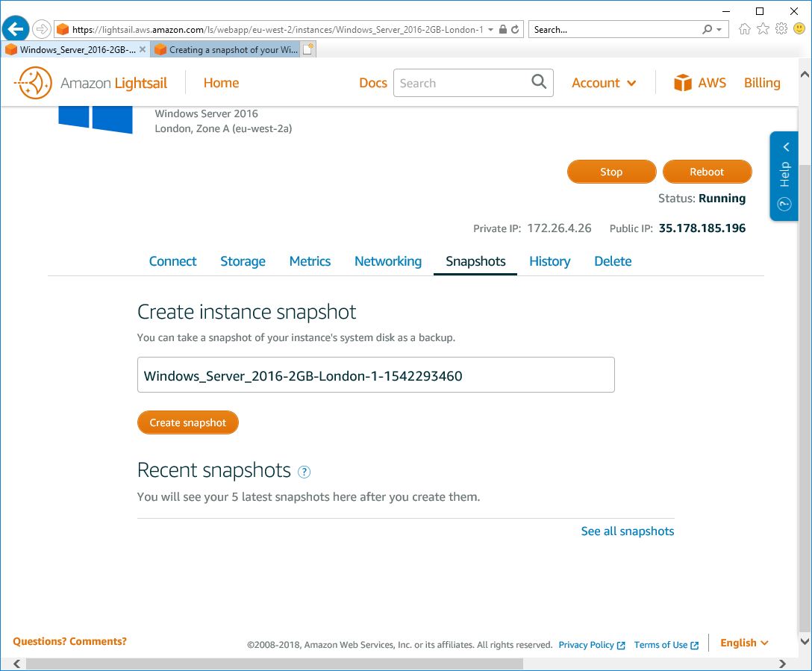Expand the address bar history dropdown
The image size is (812, 671).
click(490, 30)
